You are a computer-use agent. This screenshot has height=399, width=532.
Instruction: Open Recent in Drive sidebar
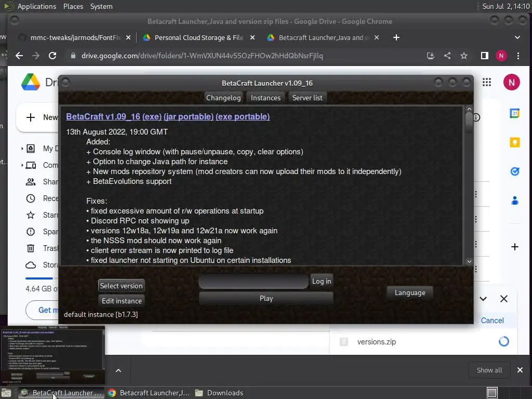click(x=42, y=198)
